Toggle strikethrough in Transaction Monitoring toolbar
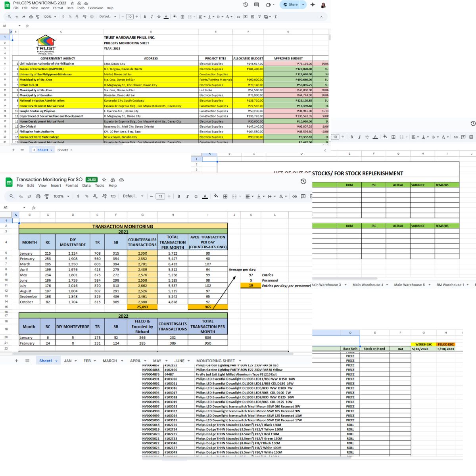This screenshot has width=476, height=476. pyautogui.click(x=196, y=196)
